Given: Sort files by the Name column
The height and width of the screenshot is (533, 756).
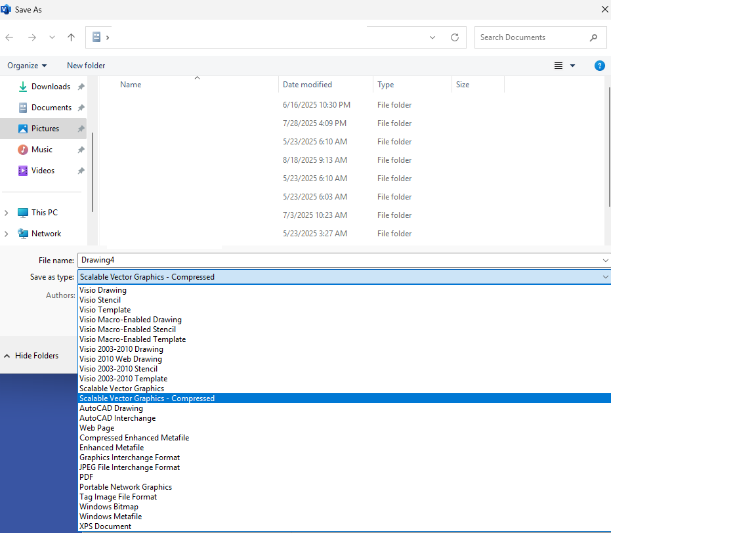Looking at the screenshot, I should point(131,85).
